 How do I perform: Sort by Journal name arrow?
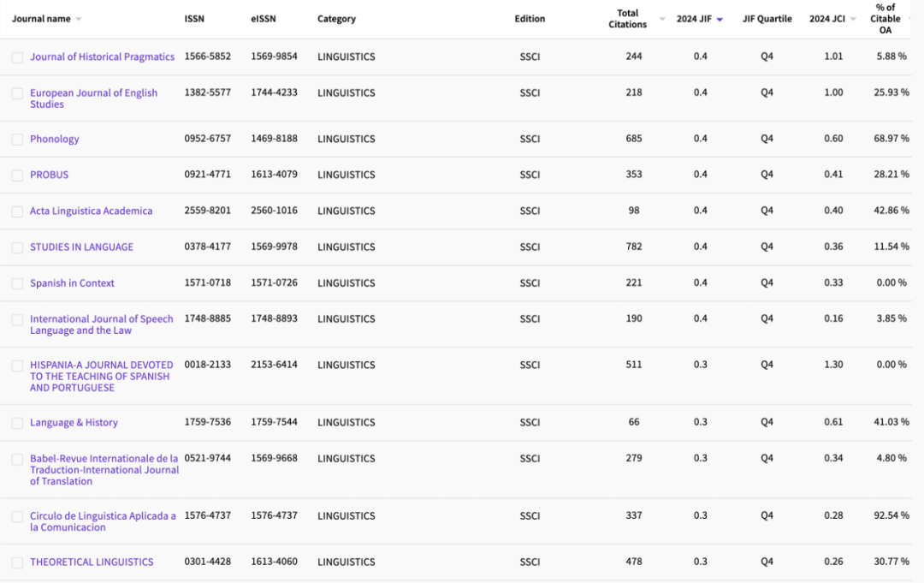(x=79, y=20)
